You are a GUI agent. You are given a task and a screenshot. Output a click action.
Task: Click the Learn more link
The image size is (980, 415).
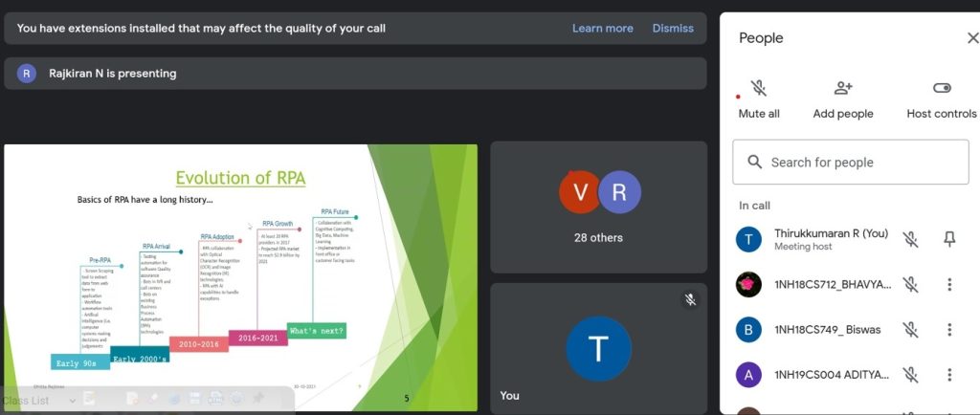(602, 29)
